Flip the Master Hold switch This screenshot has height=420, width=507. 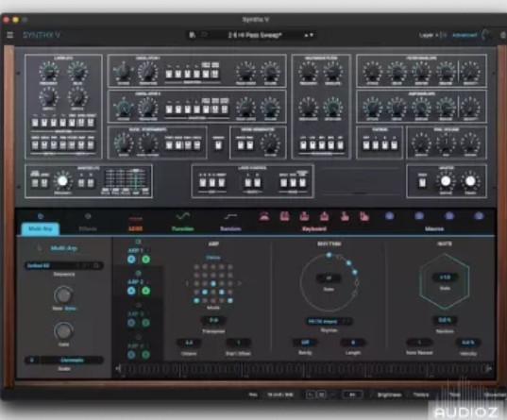(x=422, y=183)
